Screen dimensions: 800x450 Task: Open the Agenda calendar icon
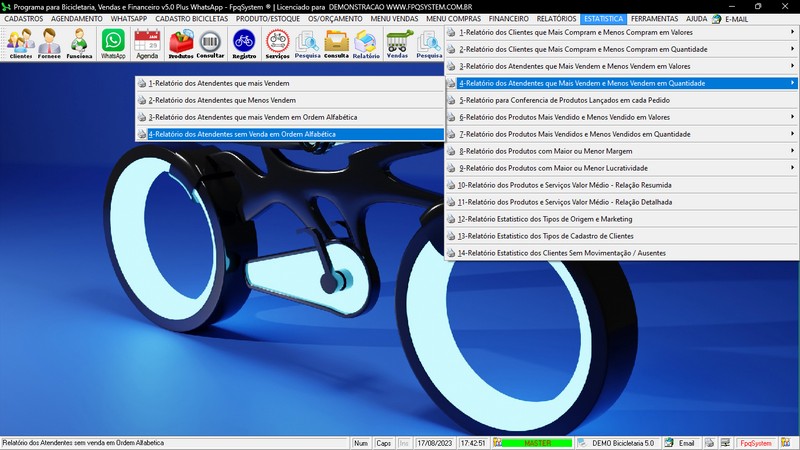click(x=147, y=44)
